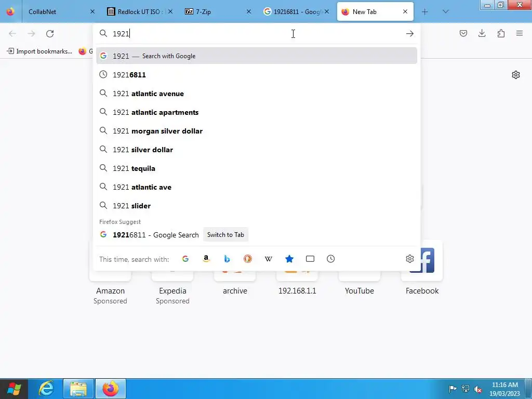Open the Windows Start menu
The height and width of the screenshot is (399, 532).
(x=14, y=389)
